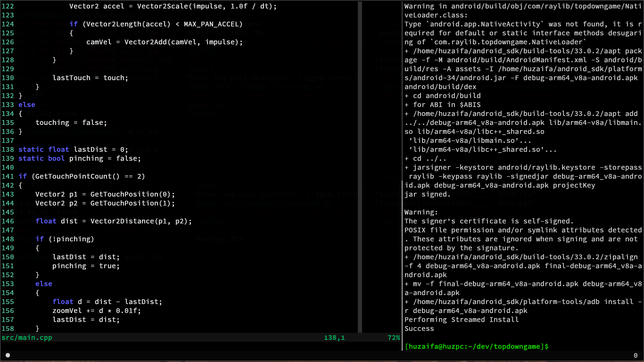The height and width of the screenshot is (362, 644).
Task: Click the 138,1 cursor position indicator
Action: tap(334, 337)
